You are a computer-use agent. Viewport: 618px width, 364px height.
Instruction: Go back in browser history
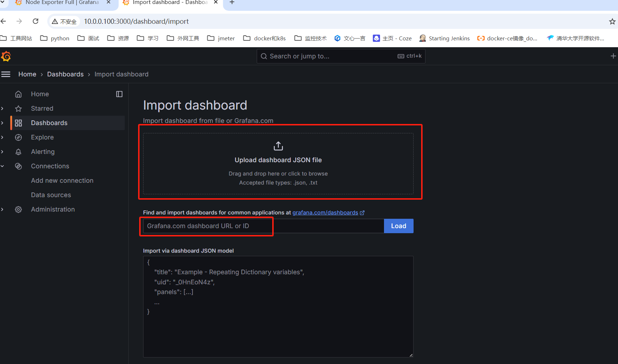click(4, 21)
